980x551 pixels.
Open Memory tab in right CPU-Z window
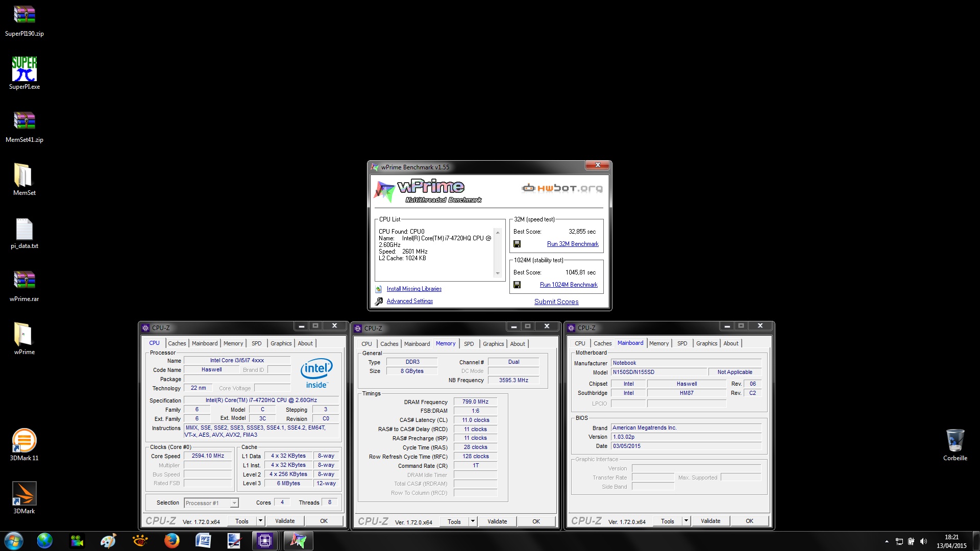point(659,343)
